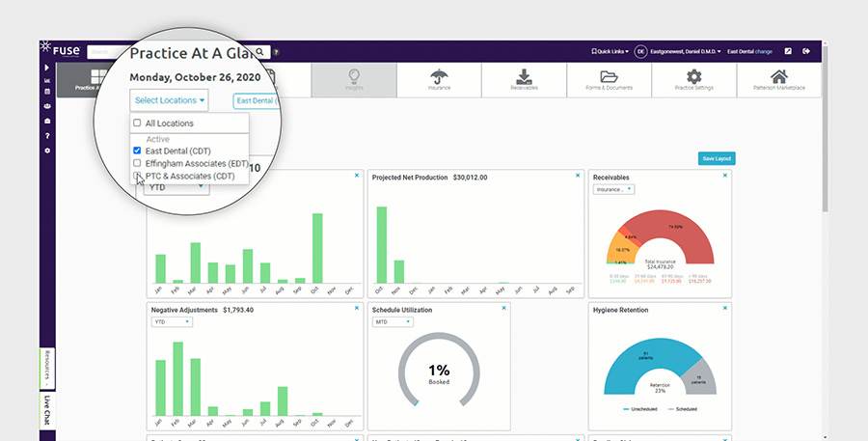
Task: Click the Oct bar in Projected Net Production
Action: click(381, 245)
